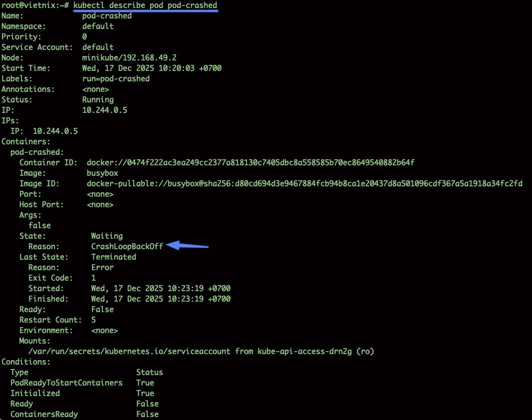Click the docker:// Container ID hash
The width and height of the screenshot is (532, 420).
(x=251, y=162)
